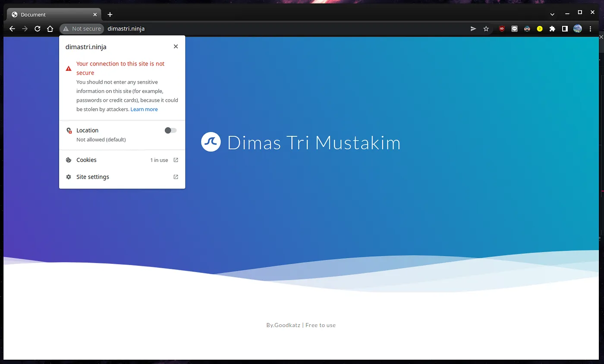604x364 pixels.
Task: Click the Not secure site info chip
Action: click(82, 29)
